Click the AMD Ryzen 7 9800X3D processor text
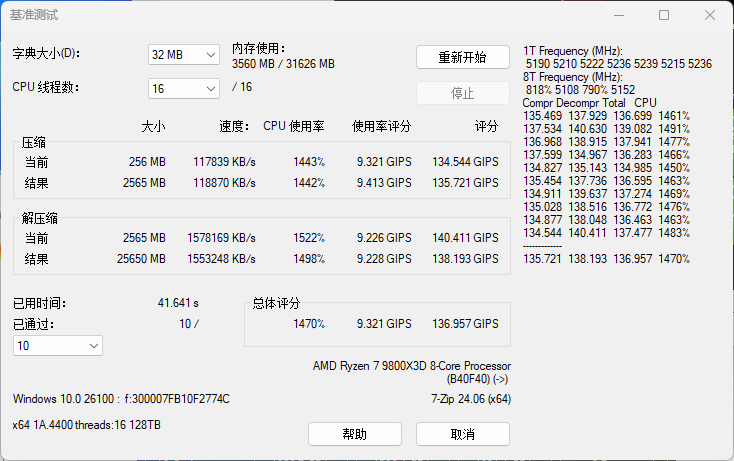Image resolution: width=734 pixels, height=461 pixels. (x=411, y=367)
